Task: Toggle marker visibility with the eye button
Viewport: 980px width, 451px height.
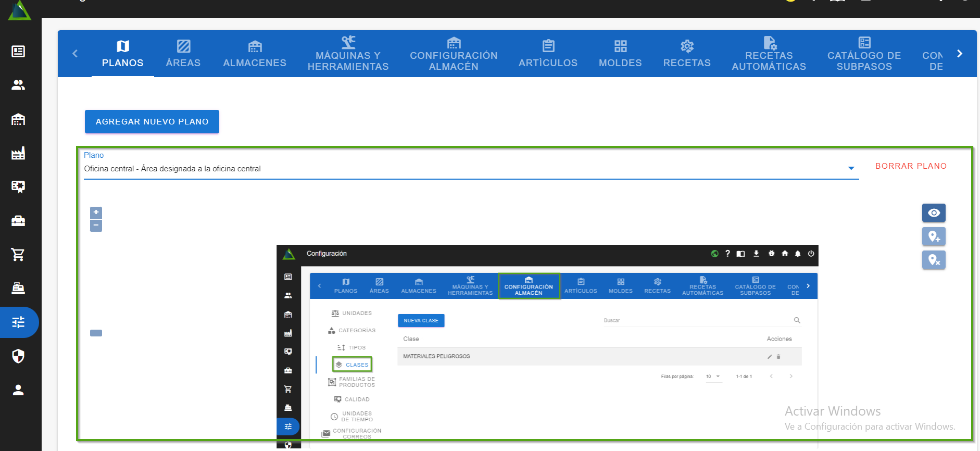Action: coord(934,213)
